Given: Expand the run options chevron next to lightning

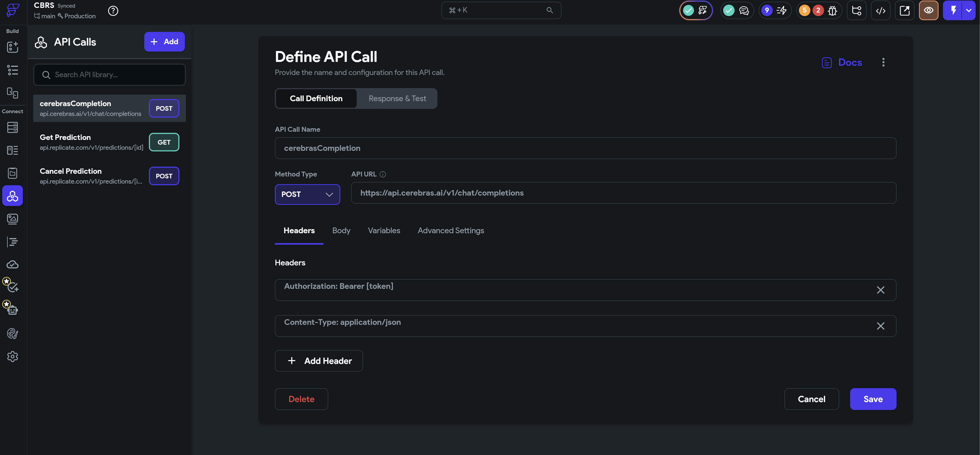Looking at the screenshot, I should 968,10.
